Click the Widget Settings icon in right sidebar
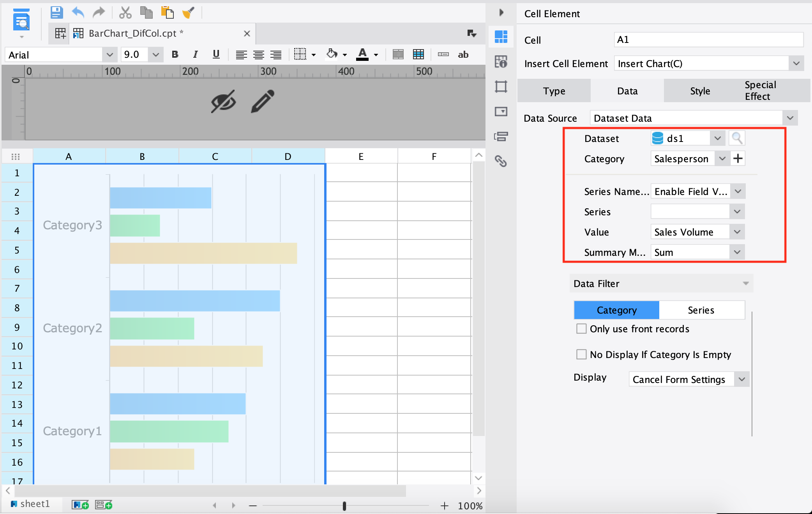 501,112
